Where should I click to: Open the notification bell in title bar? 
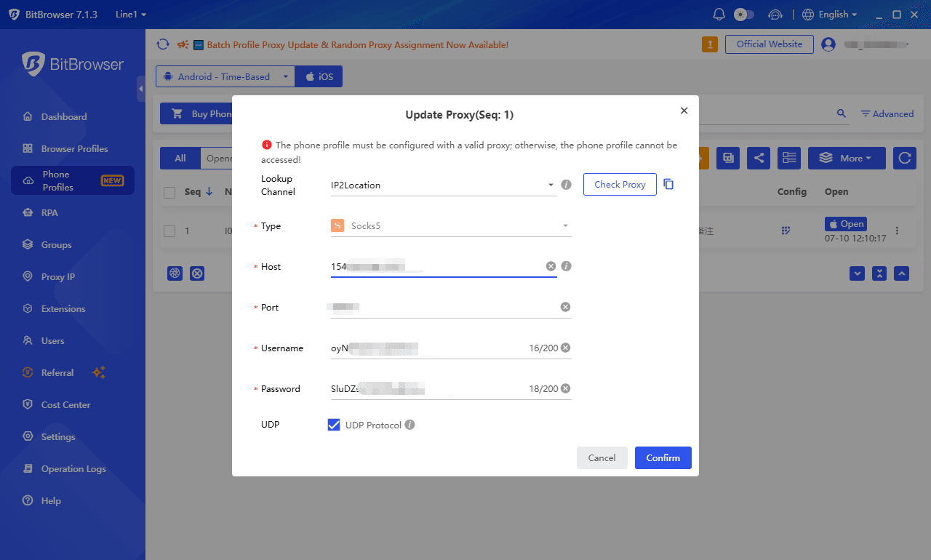[719, 15]
